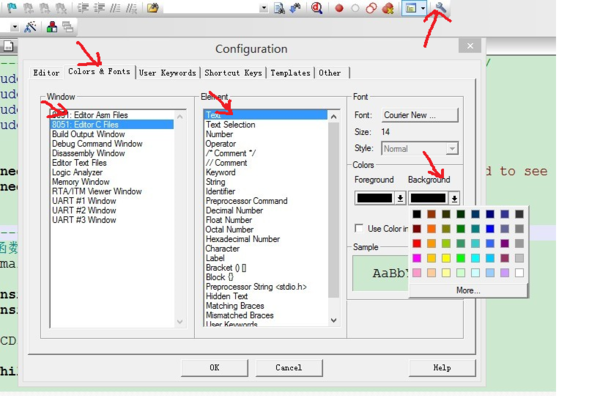Click the Incremental Find binoculars icon
The image size is (600, 396).
pos(295,8)
